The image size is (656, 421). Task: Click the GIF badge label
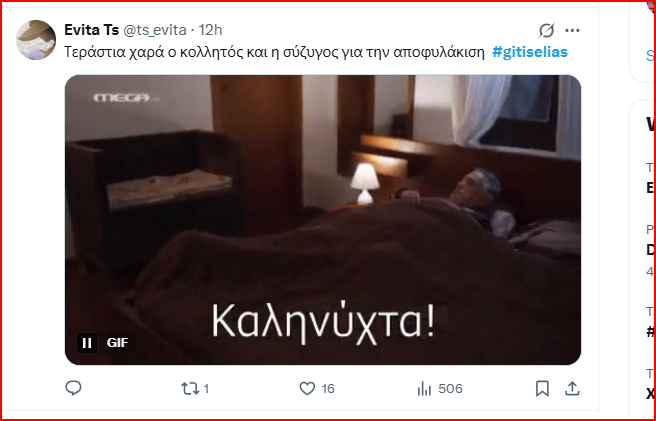click(118, 343)
